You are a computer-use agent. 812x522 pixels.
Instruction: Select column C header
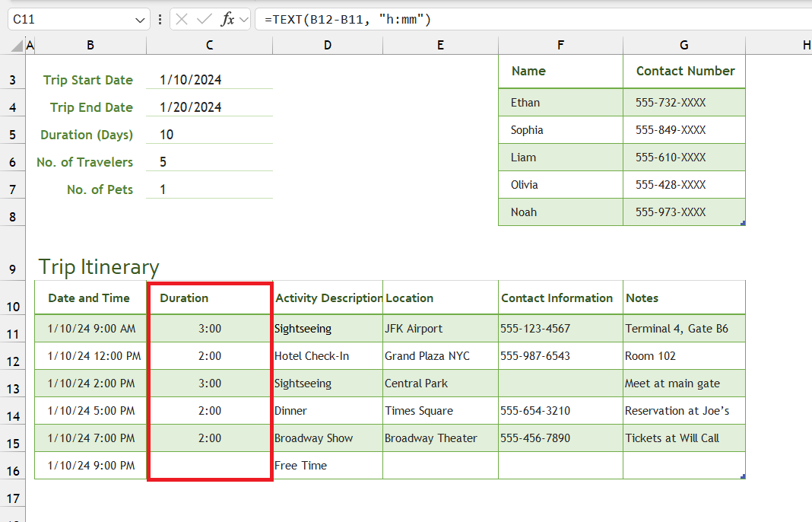tap(209, 46)
